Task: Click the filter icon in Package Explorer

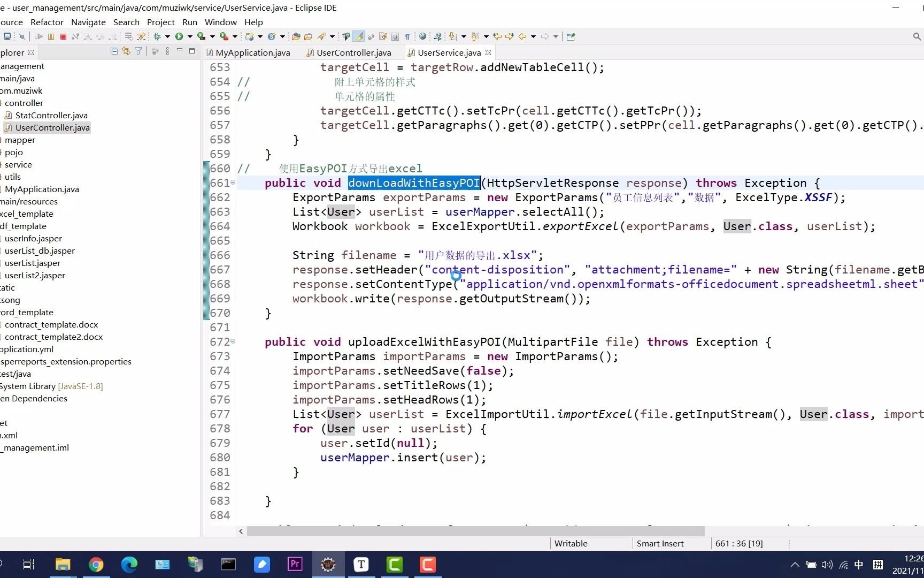Action: pos(138,51)
